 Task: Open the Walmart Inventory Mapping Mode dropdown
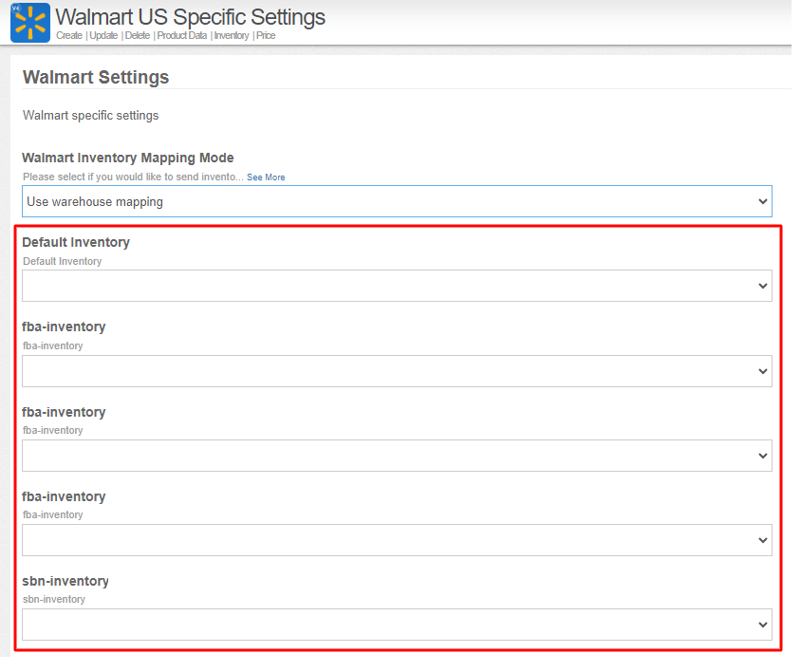coord(397,201)
